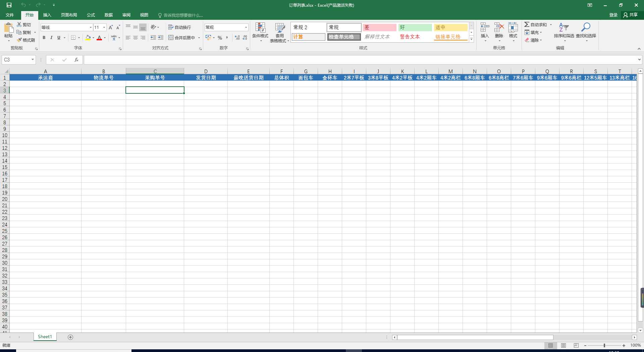Open the font size dropdown
Image resolution: width=644 pixels, height=352 pixels.
pyautogui.click(x=104, y=27)
